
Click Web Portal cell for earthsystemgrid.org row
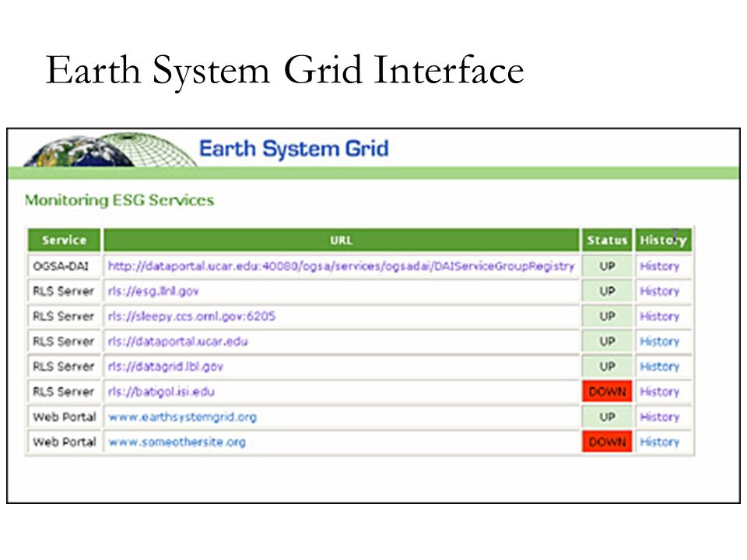click(65, 417)
